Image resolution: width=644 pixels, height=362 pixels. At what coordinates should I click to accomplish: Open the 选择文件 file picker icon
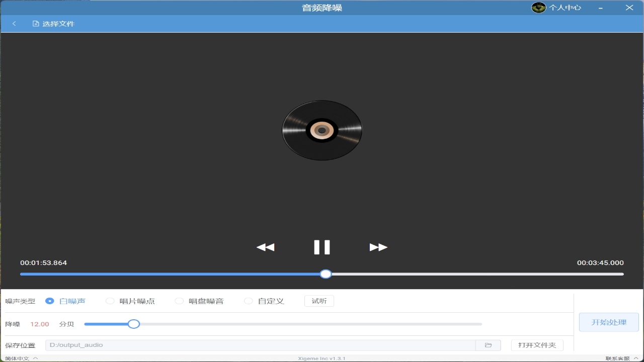35,23
